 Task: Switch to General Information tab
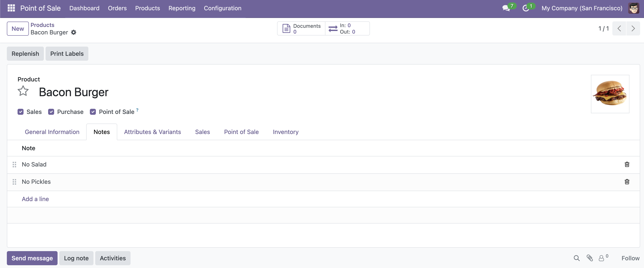pos(52,132)
